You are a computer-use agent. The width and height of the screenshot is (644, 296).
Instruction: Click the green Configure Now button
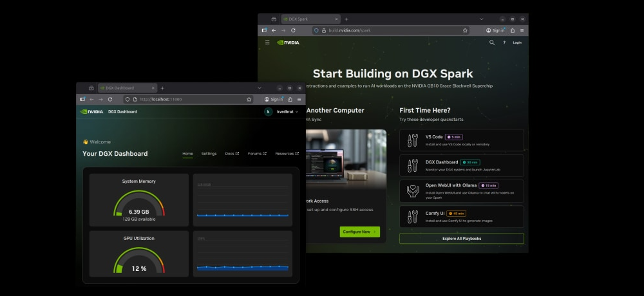point(360,232)
